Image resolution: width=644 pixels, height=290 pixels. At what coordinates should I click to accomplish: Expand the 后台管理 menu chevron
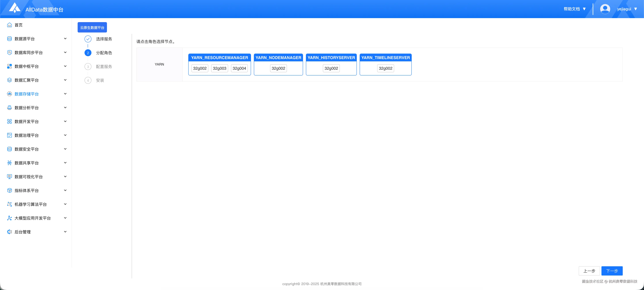pos(65,232)
